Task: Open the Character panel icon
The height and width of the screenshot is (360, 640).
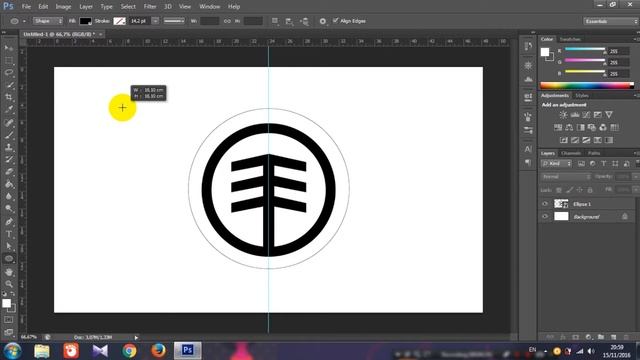Action: click(x=528, y=149)
